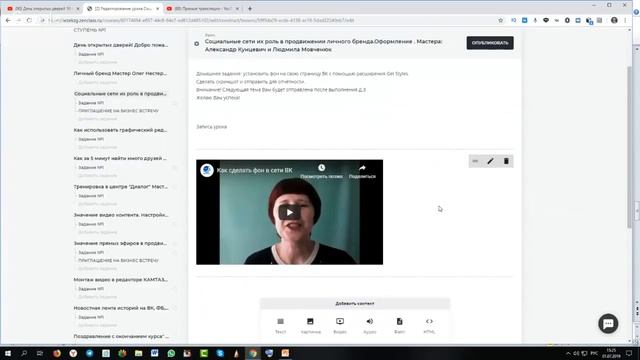Image resolution: width=640 pixels, height=360 pixels.
Task: Open the Chrome three-dot menu
Action: click(x=625, y=20)
